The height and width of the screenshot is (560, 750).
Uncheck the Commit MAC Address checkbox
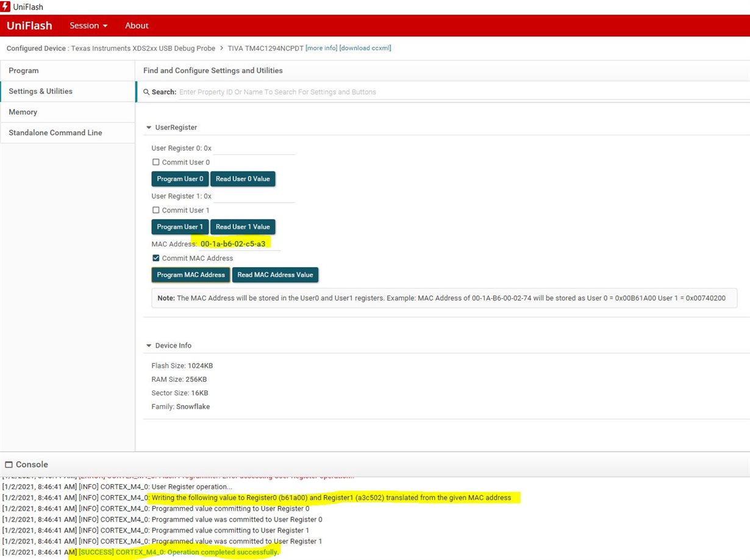[156, 258]
